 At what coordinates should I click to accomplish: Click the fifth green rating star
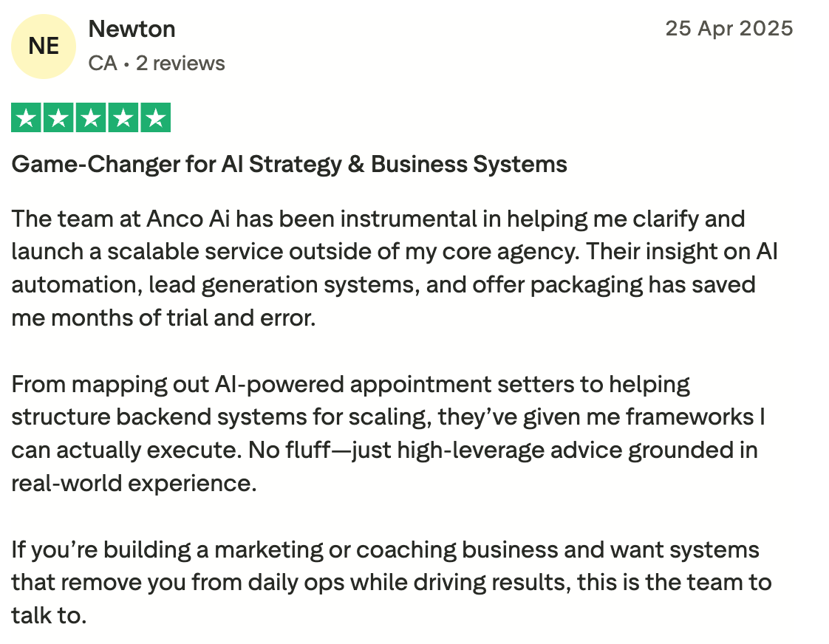155,118
